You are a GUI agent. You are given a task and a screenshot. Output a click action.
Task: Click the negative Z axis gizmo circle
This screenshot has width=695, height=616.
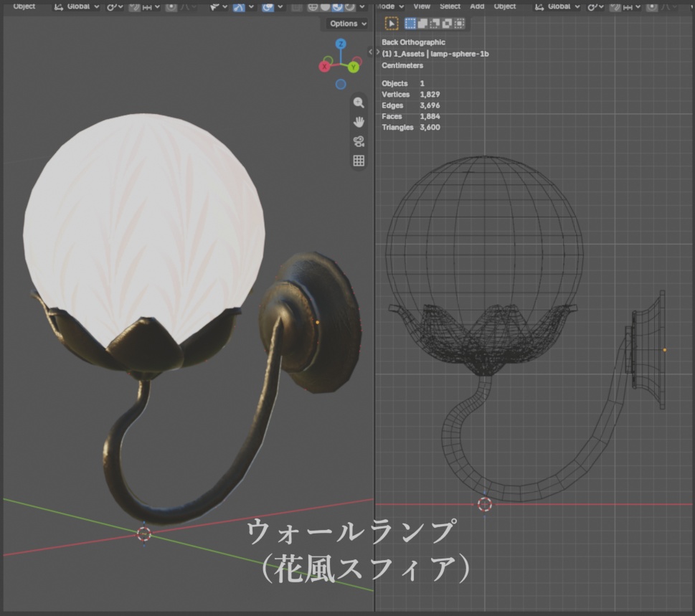[x=341, y=84]
